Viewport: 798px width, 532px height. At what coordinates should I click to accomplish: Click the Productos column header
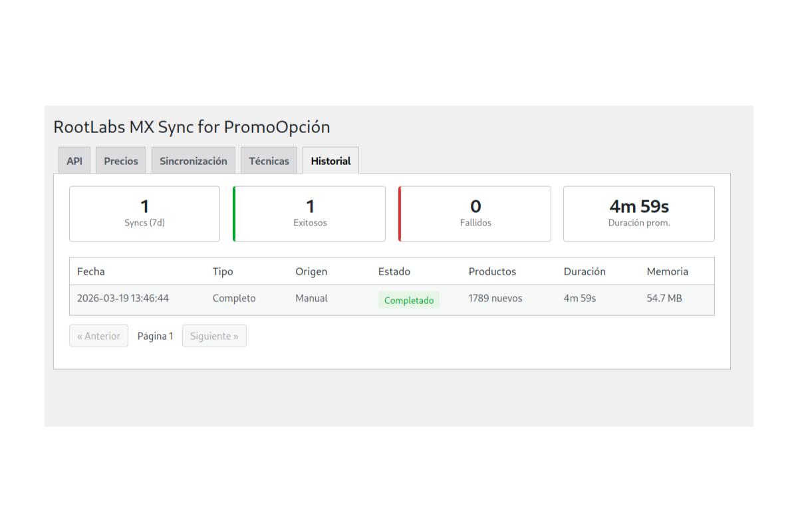point(492,271)
